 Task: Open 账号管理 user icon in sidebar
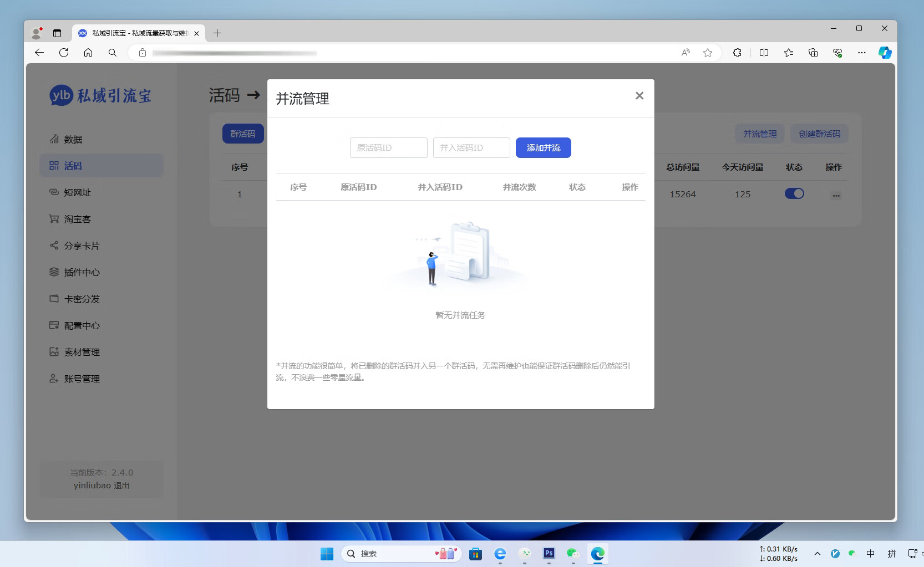coord(54,379)
